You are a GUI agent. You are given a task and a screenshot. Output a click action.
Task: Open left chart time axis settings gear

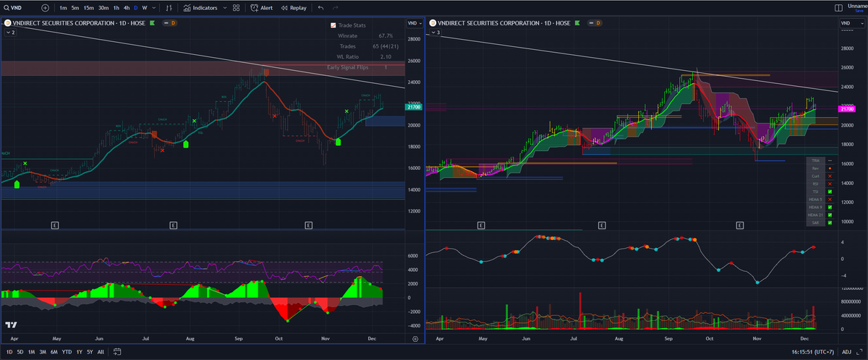415,338
